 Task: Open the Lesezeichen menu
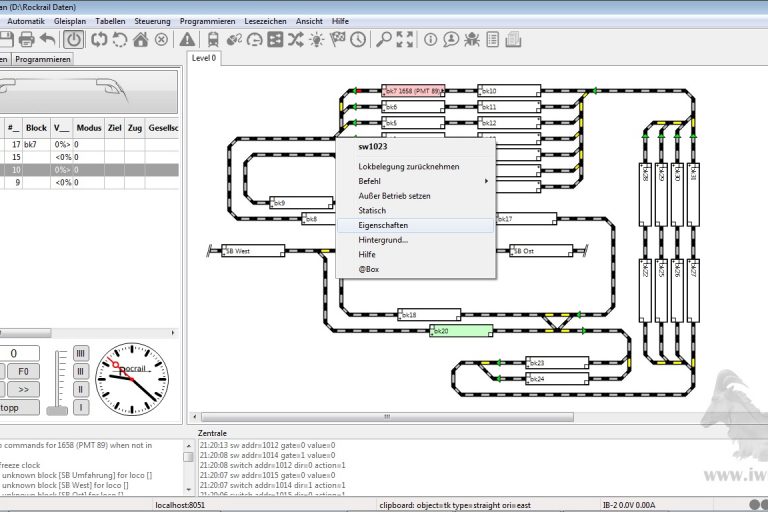265,21
